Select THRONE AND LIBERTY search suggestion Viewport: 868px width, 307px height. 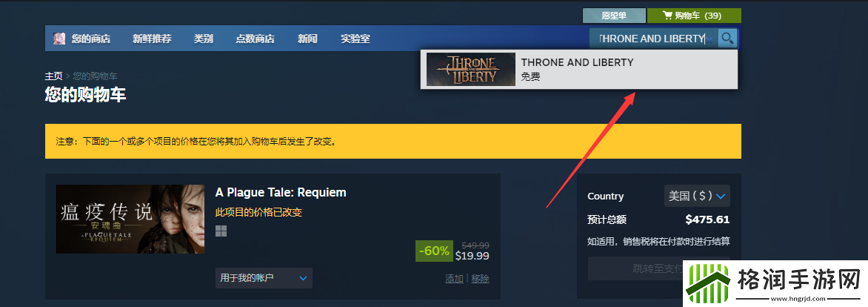579,69
